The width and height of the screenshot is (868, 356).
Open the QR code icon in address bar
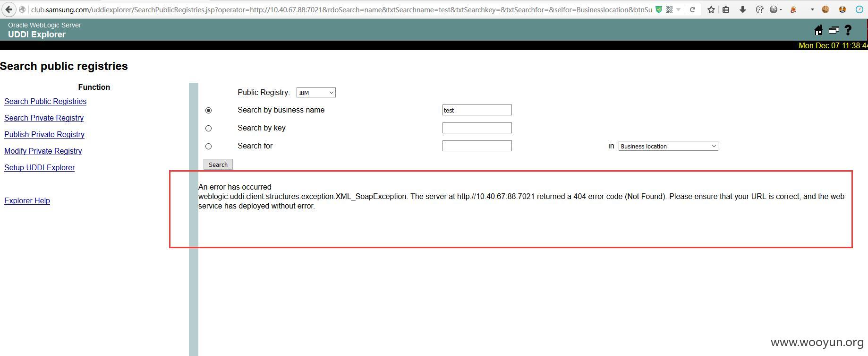pos(669,9)
